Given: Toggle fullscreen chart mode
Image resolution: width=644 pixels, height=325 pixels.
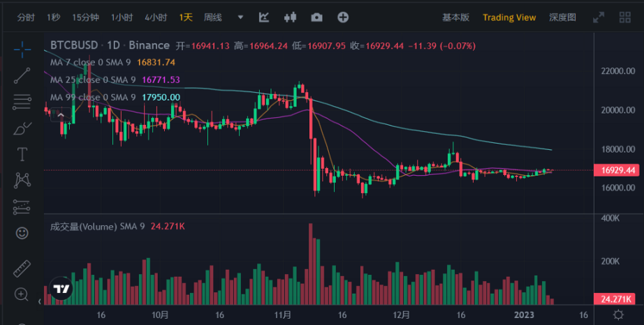Looking at the screenshot, I should pos(598,17).
